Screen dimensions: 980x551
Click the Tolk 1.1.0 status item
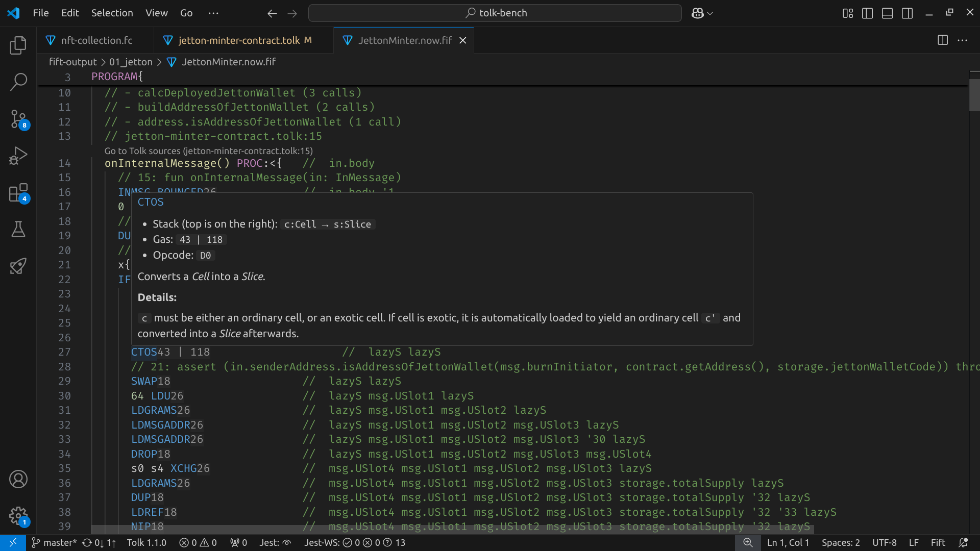click(146, 543)
